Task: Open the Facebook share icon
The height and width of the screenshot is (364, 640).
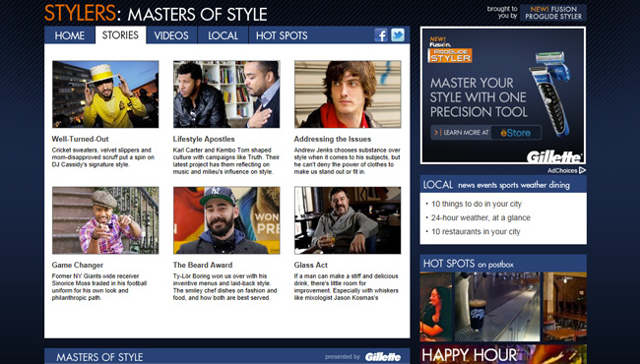Action: pyautogui.click(x=381, y=35)
